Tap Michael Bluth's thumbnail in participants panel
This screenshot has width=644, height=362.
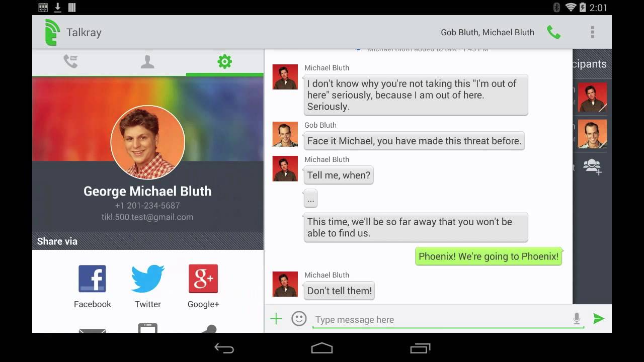coord(592,97)
